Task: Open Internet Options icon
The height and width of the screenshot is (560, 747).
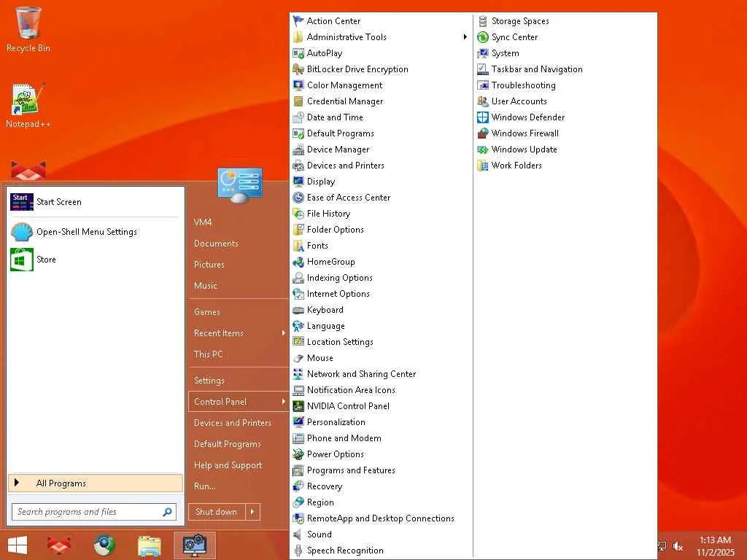Action: click(298, 294)
